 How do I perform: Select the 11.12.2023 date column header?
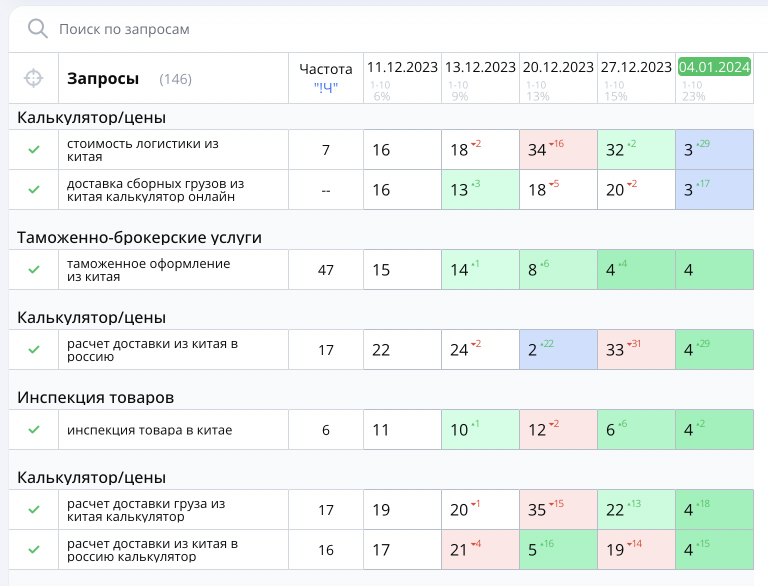pyautogui.click(x=402, y=67)
